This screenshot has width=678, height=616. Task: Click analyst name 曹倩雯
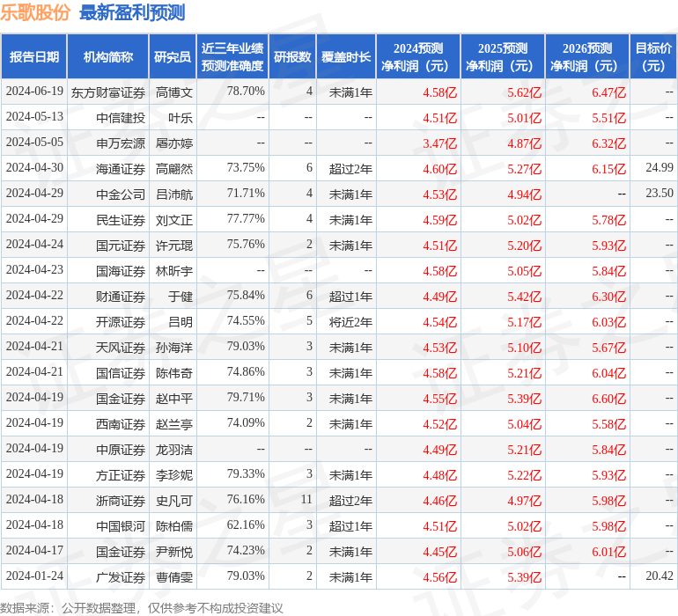173,577
